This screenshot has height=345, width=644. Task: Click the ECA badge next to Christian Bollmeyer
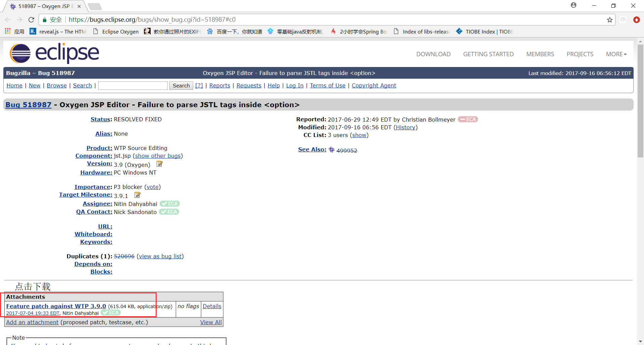pyautogui.click(x=468, y=119)
